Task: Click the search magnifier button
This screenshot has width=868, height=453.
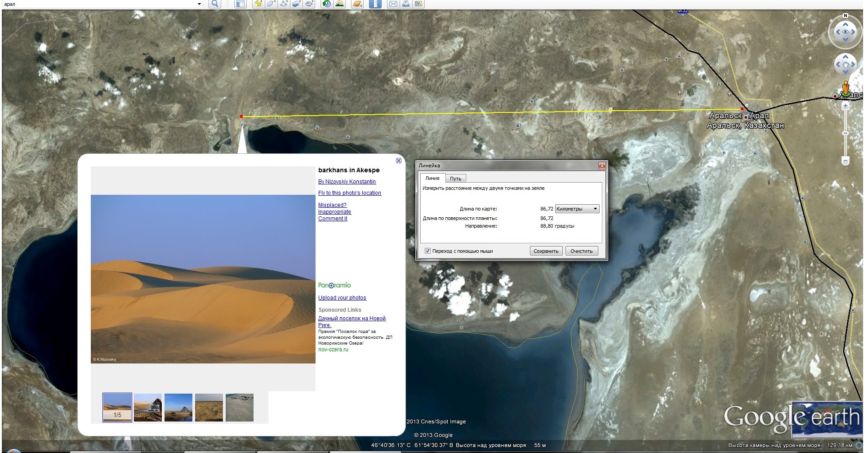Action: tap(215, 4)
